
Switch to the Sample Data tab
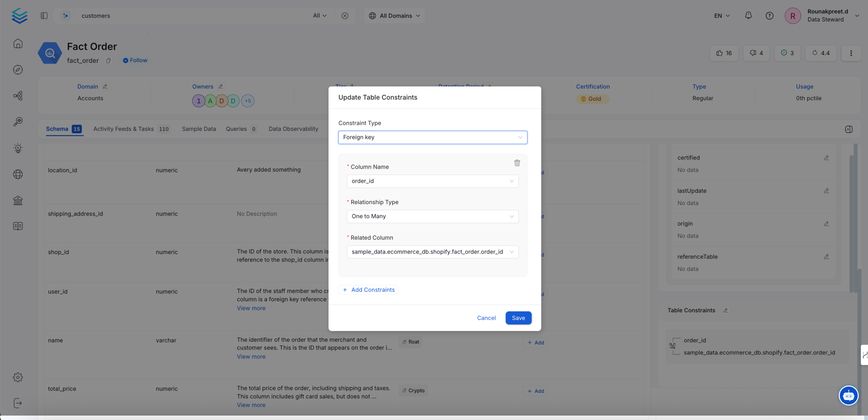pos(199,129)
